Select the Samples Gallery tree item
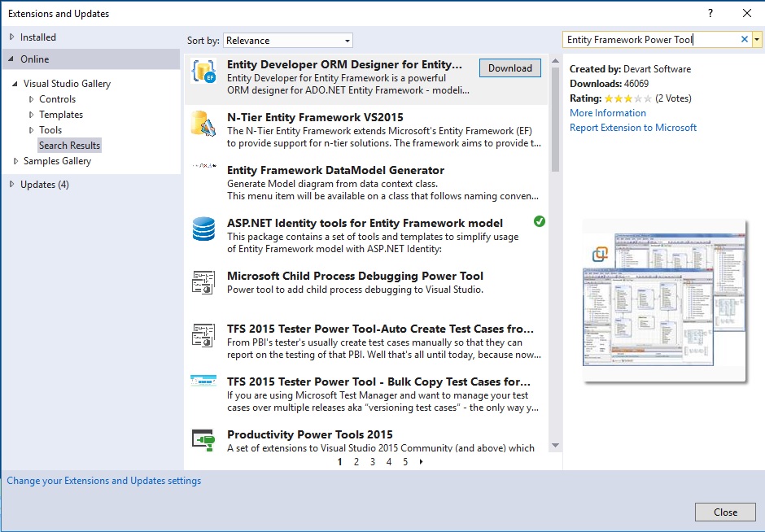Image resolution: width=765 pixels, height=532 pixels. [x=57, y=161]
